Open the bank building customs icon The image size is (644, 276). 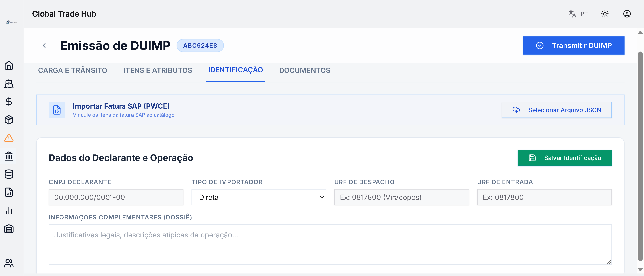pyautogui.click(x=9, y=156)
